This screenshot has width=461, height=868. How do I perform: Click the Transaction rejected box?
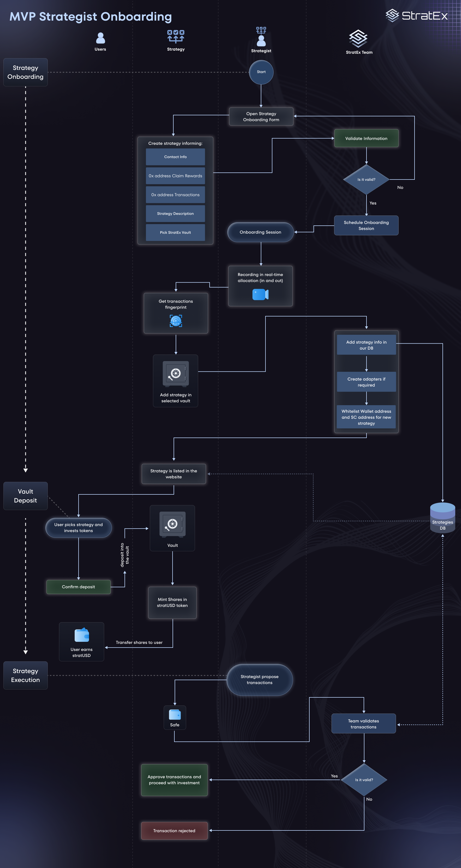pyautogui.click(x=174, y=831)
